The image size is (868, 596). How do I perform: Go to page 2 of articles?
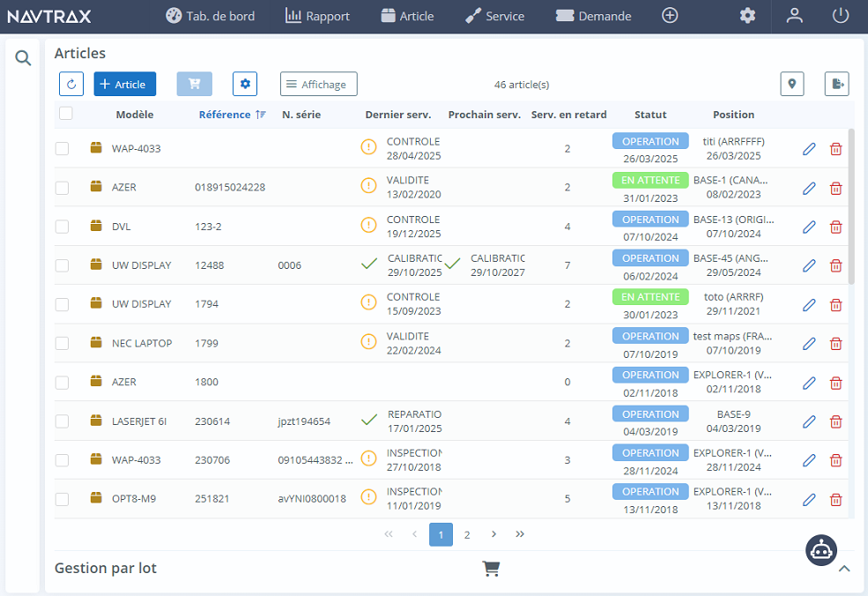pyautogui.click(x=467, y=534)
